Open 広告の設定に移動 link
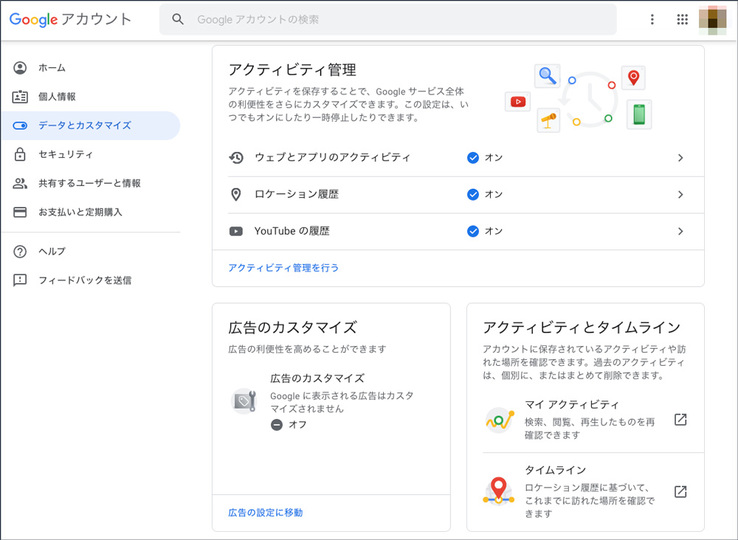Image resolution: width=738 pixels, height=540 pixels. point(265,513)
